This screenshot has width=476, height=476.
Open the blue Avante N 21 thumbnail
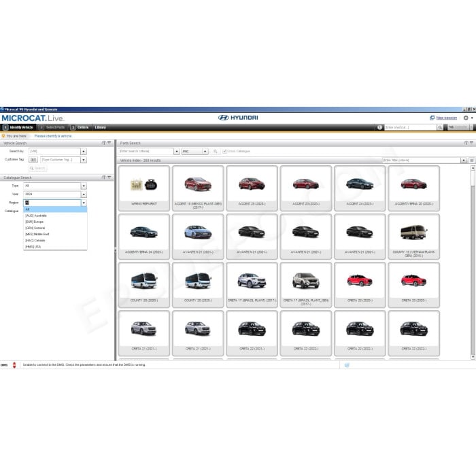click(x=198, y=237)
